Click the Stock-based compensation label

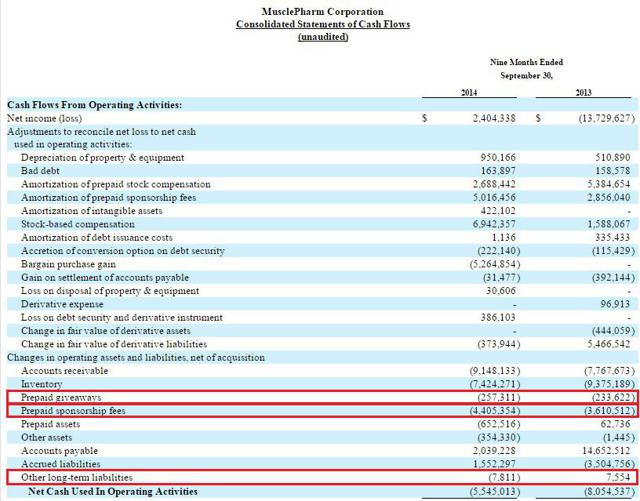coord(78,224)
